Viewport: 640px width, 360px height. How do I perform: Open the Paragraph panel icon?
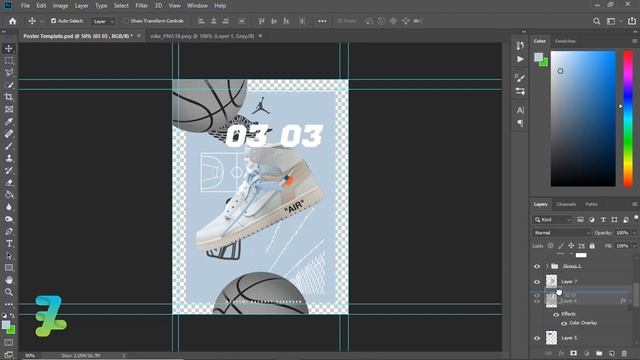[x=520, y=123]
